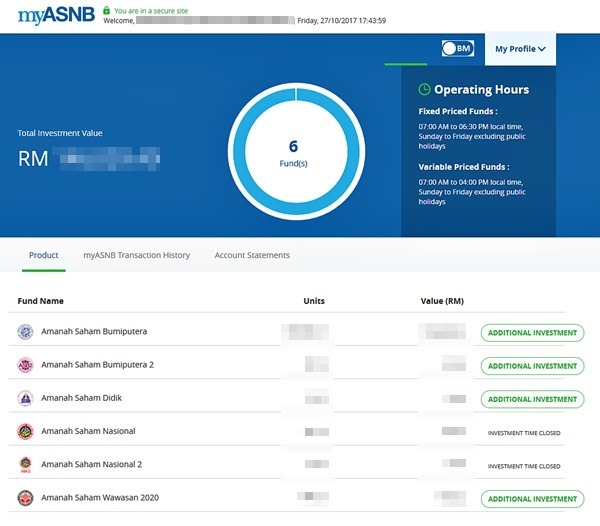Click Additional Investment for Amanah Saham Wawasan 2020
Screen dimensions: 600x526
[x=532, y=499]
